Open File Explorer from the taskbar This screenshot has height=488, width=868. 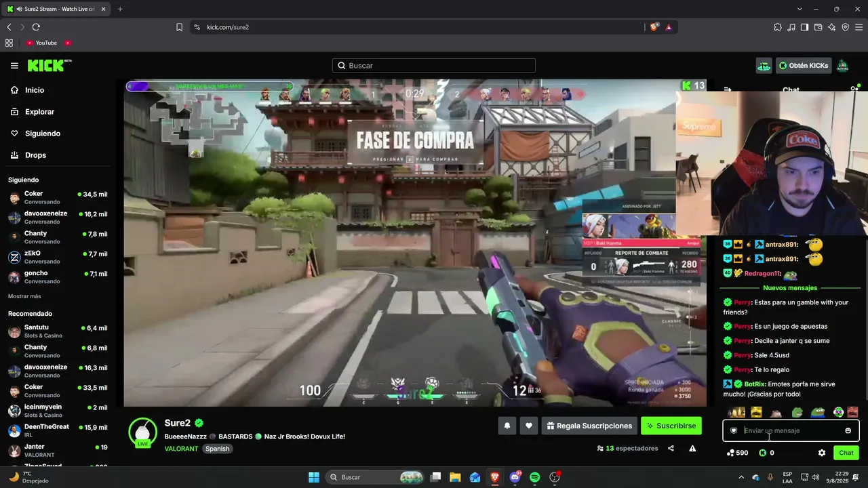(x=455, y=477)
